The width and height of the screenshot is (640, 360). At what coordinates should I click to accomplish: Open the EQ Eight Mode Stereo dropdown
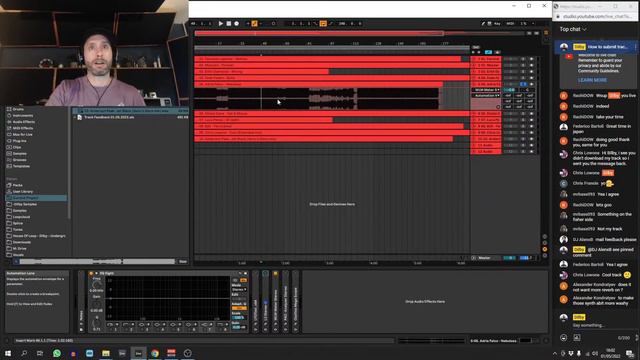point(239,289)
